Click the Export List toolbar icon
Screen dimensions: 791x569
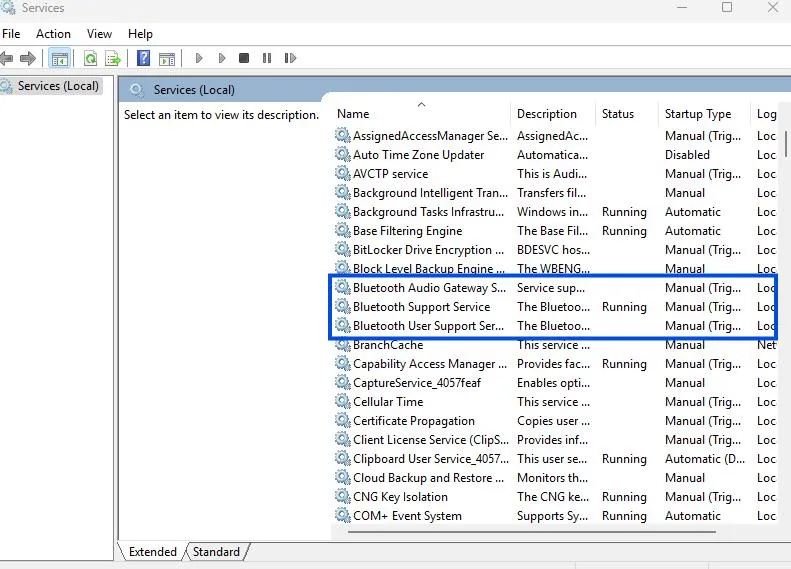click(x=113, y=59)
